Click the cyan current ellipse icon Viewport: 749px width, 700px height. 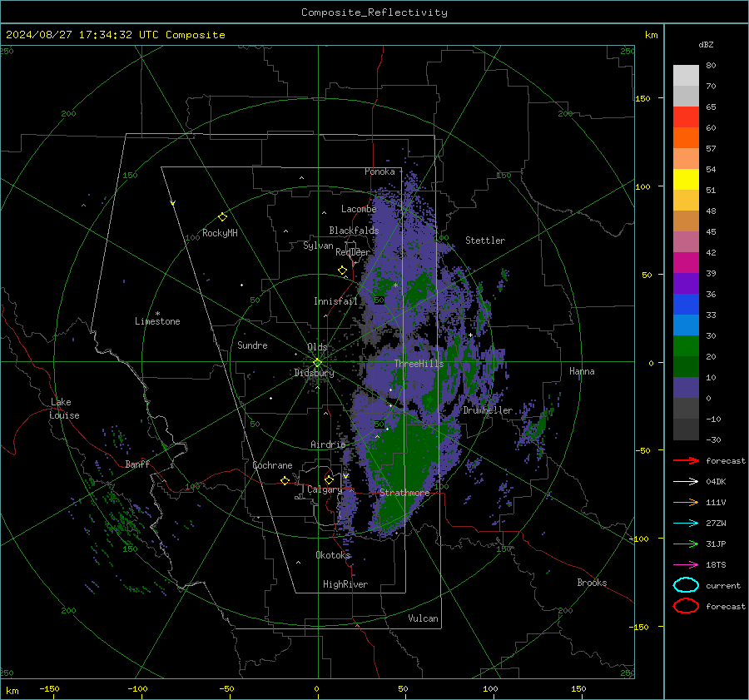tap(686, 585)
